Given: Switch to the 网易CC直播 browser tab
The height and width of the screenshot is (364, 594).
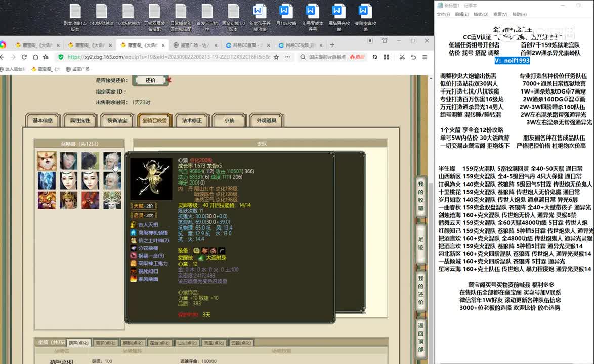Looking at the screenshot, I should coord(248,45).
